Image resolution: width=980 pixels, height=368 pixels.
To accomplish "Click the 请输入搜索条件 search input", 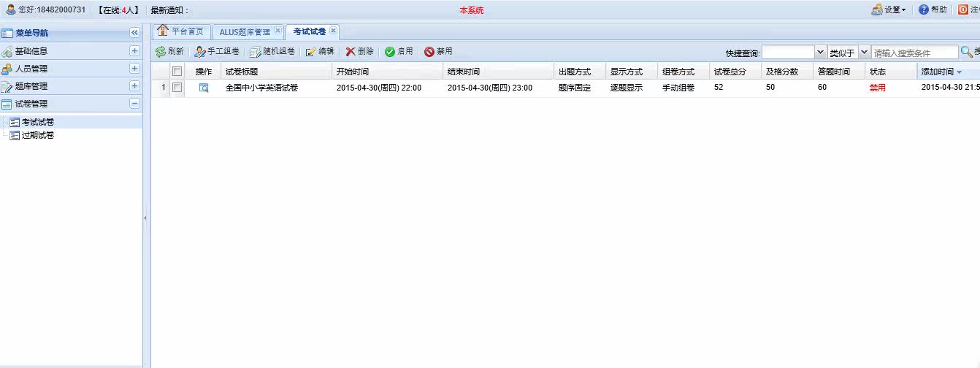I will click(x=915, y=53).
